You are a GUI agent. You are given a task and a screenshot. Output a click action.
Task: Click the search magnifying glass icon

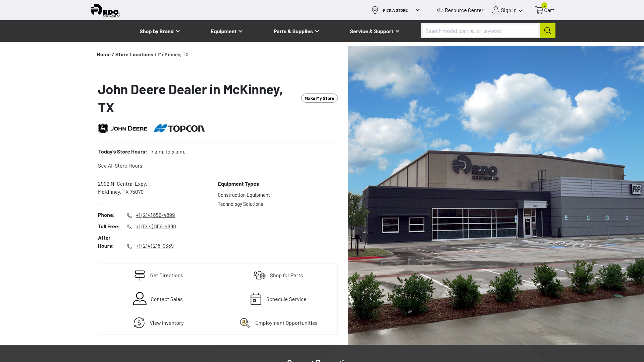(547, 31)
